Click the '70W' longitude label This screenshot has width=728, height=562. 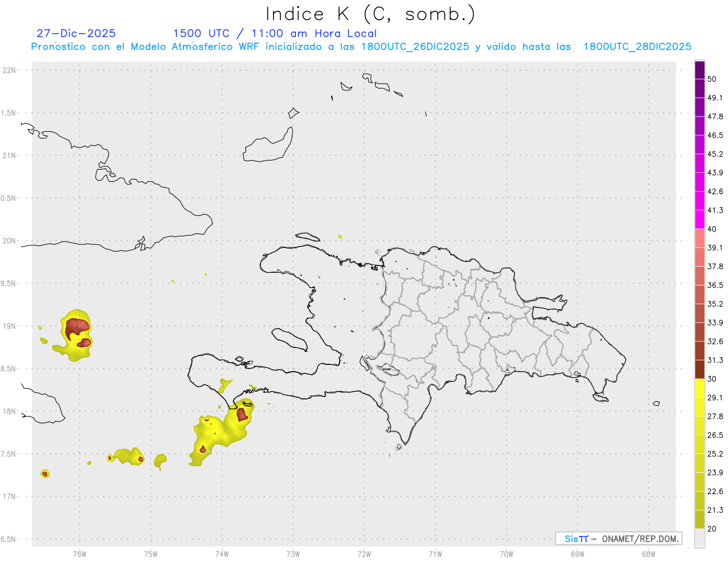[507, 554]
